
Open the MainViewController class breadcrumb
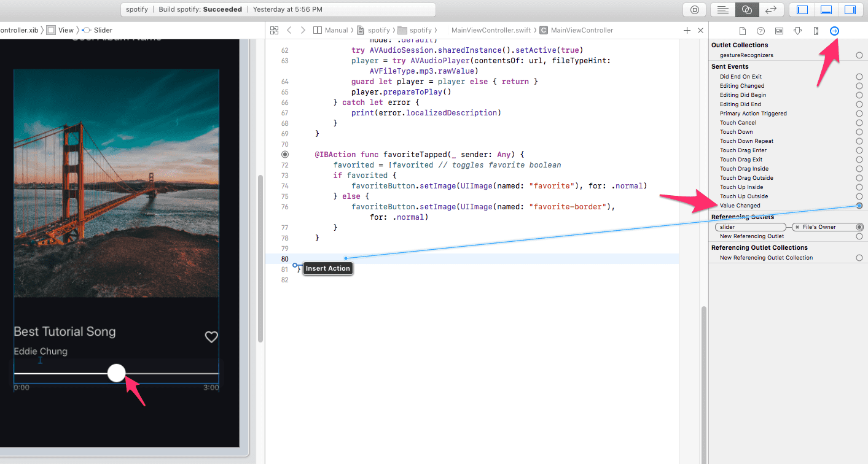pos(577,30)
